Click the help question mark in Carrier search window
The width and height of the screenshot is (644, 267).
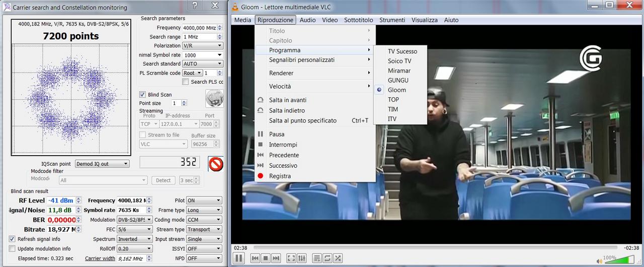195,6
